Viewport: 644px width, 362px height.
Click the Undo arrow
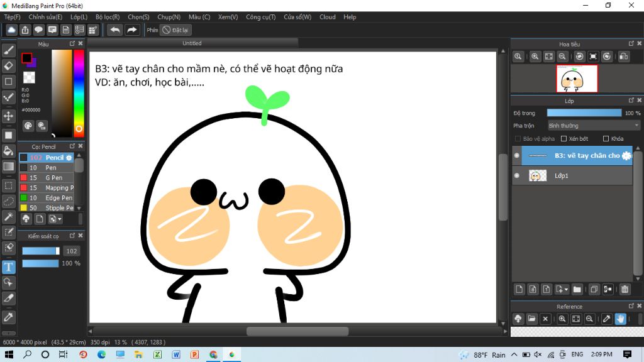[115, 30]
